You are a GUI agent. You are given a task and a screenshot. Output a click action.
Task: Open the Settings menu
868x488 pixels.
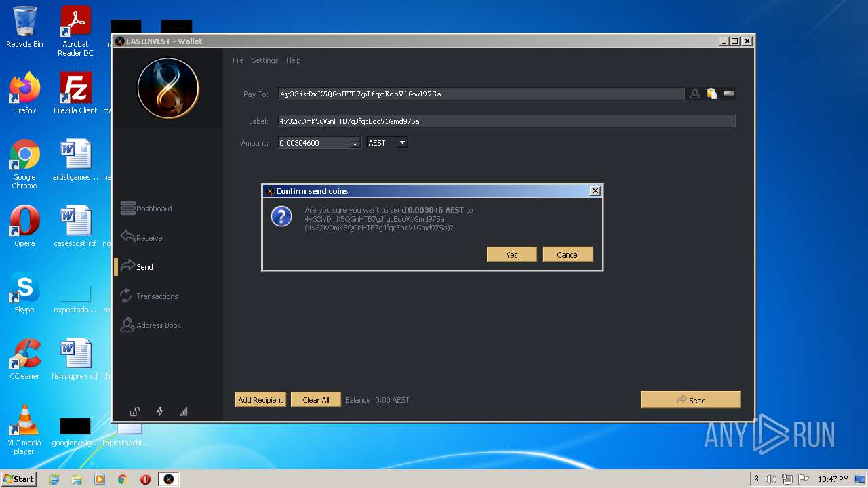click(264, 60)
